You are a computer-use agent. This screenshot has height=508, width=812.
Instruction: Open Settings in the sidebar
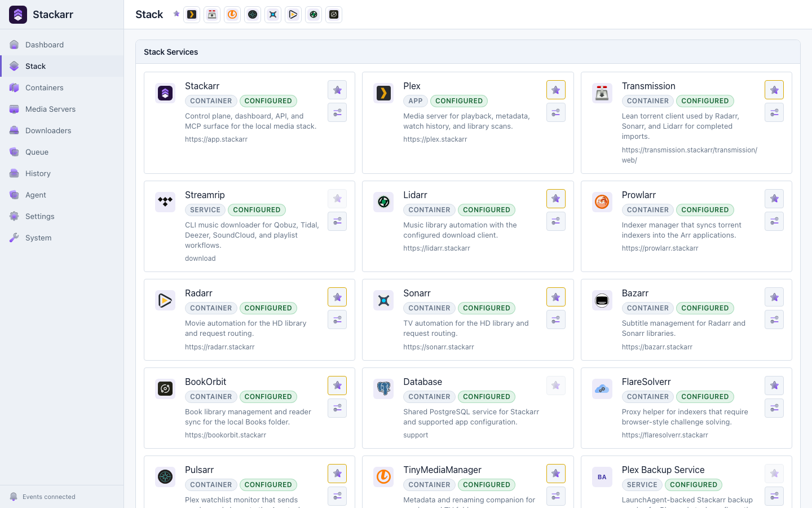coord(62,216)
